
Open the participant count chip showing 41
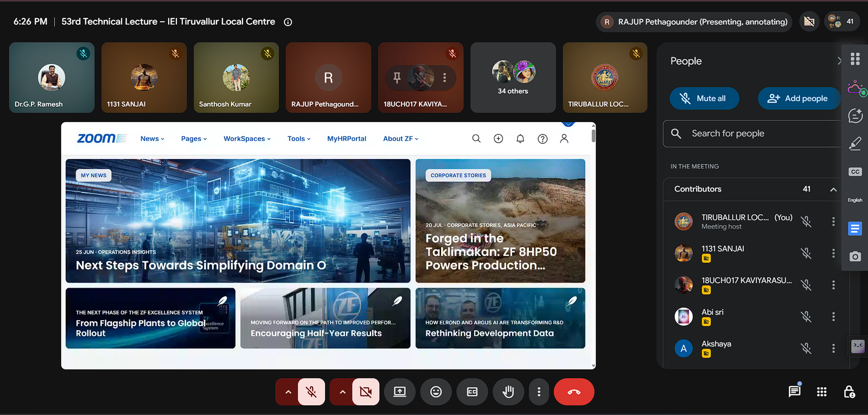[x=841, y=22]
